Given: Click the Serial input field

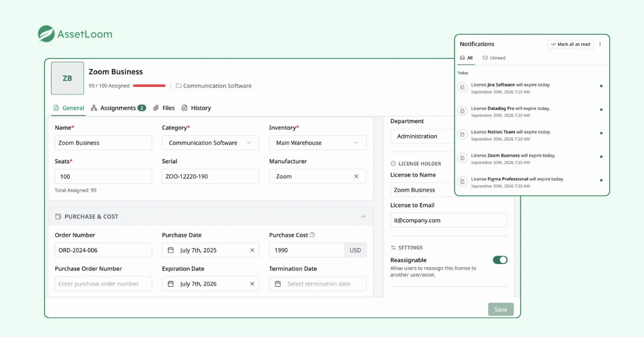Looking at the screenshot, I should point(210,177).
